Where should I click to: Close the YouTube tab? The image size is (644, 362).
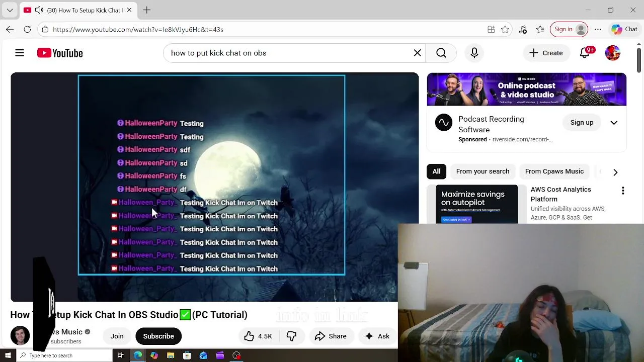tap(129, 10)
